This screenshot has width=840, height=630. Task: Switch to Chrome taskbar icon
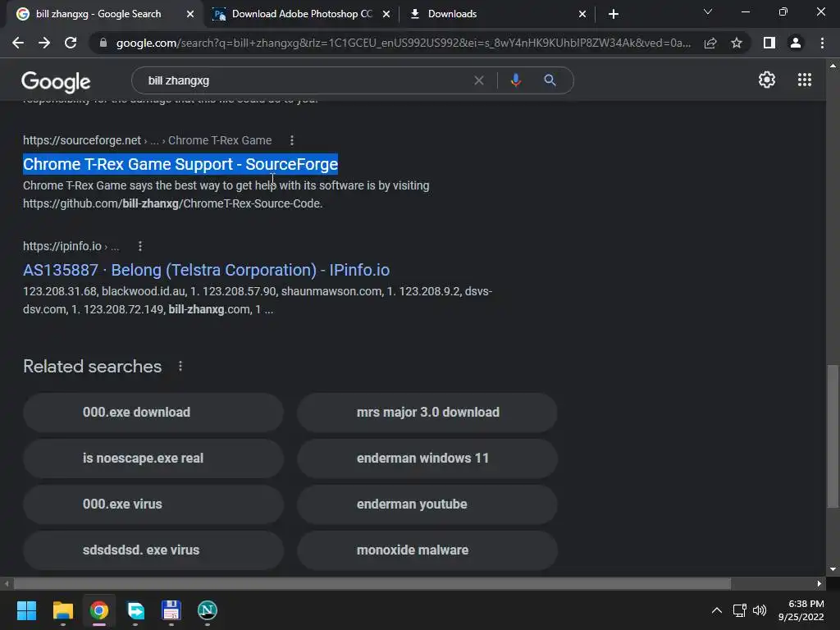pos(99,610)
